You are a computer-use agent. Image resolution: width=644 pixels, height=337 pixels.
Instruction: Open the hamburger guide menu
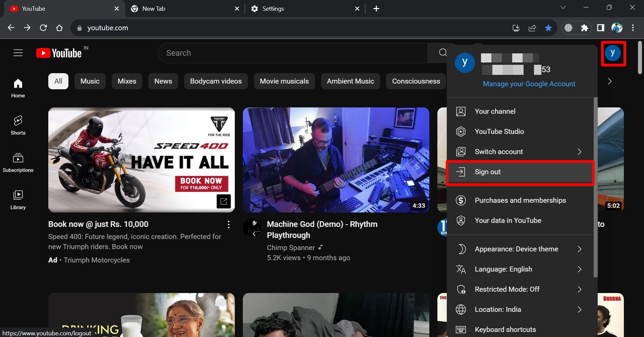pos(18,53)
